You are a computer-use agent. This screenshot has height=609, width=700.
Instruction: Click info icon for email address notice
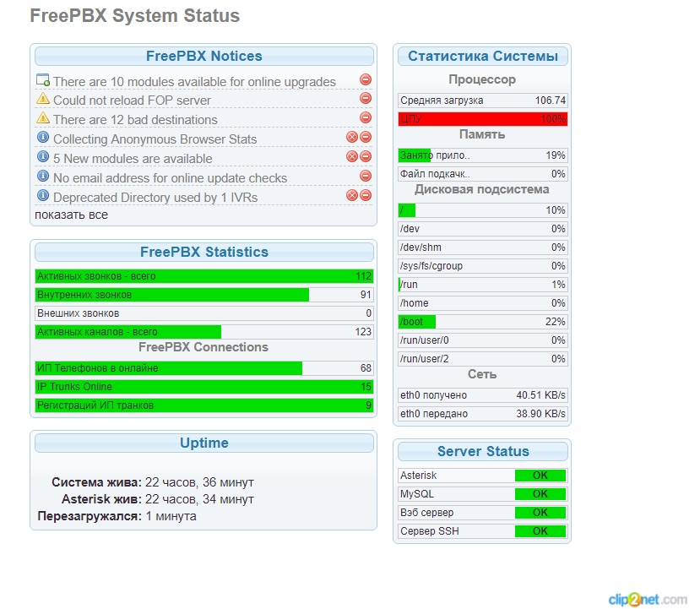coord(43,177)
